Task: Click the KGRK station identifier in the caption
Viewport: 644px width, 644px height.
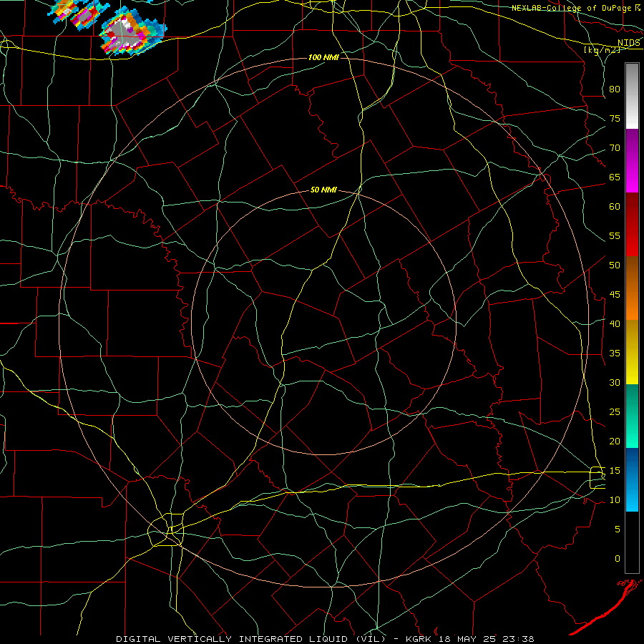Action: (421, 639)
